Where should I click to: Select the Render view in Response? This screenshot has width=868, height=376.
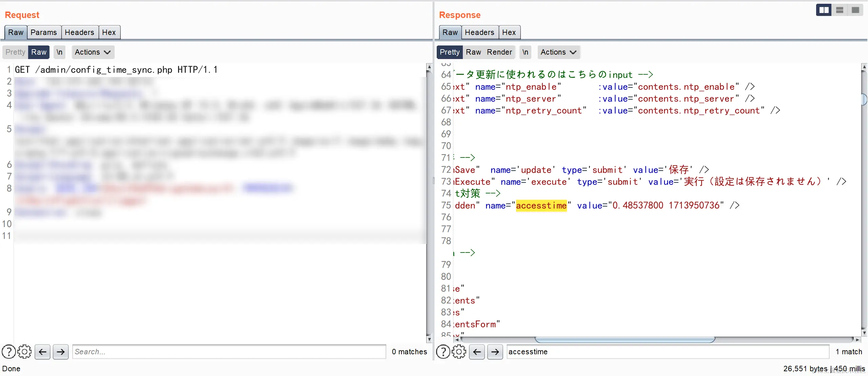tap(499, 52)
